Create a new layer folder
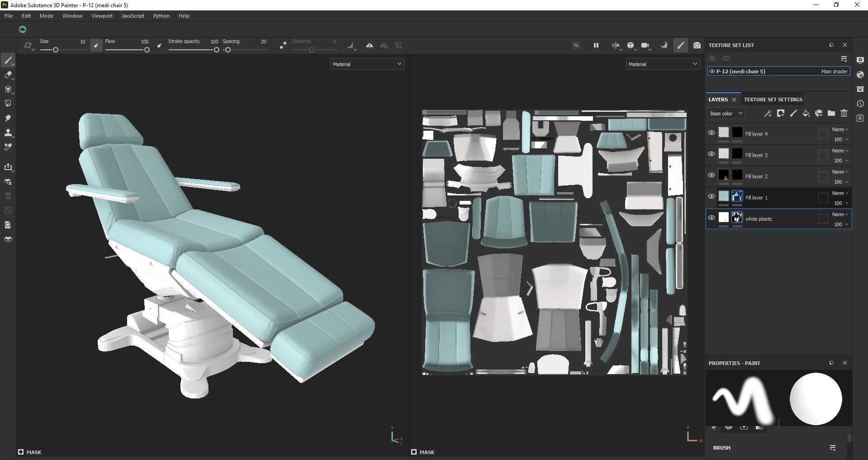868x460 pixels. (831, 114)
